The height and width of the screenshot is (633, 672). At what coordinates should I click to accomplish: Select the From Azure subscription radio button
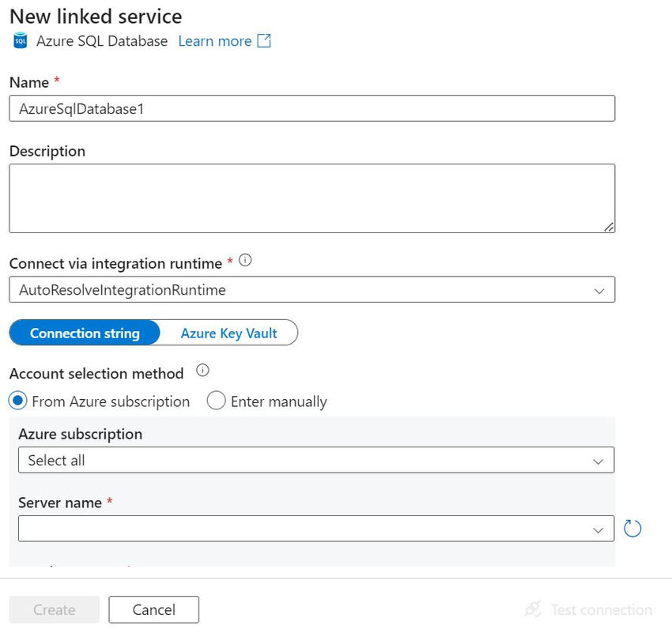click(x=18, y=401)
